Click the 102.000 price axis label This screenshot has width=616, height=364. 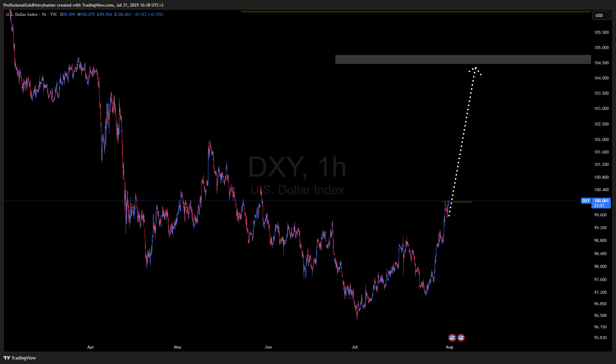point(601,140)
